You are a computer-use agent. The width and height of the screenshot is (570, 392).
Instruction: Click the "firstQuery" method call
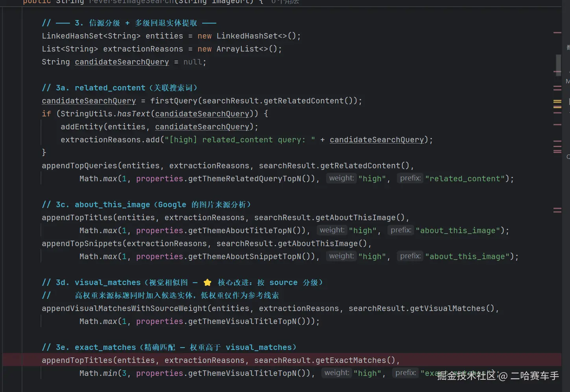pos(174,101)
